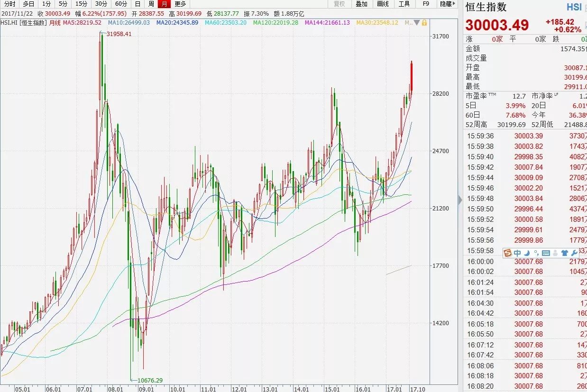This screenshot has height=392, width=587.
Task: Open Sogou skin shirt icon
Action: coord(565,253)
